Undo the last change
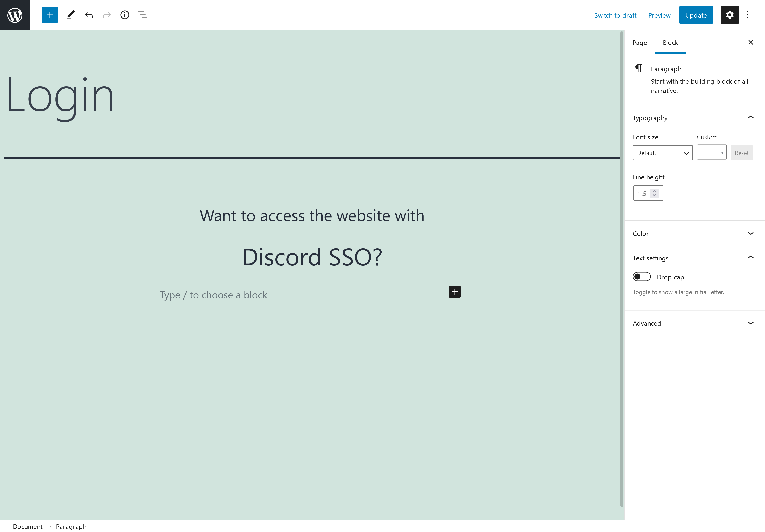Screen dimensions: 765x532 point(89,15)
